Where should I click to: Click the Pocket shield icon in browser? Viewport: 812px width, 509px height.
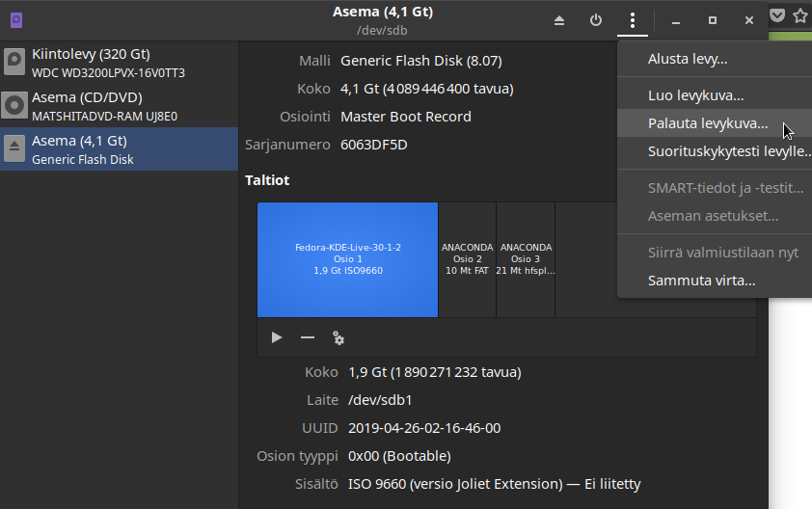777,15
